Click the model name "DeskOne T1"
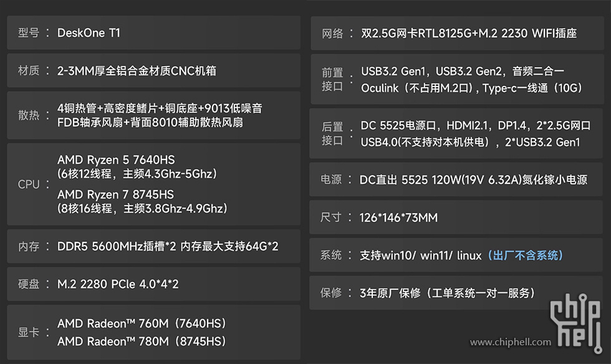The height and width of the screenshot is (364, 611). point(89,33)
